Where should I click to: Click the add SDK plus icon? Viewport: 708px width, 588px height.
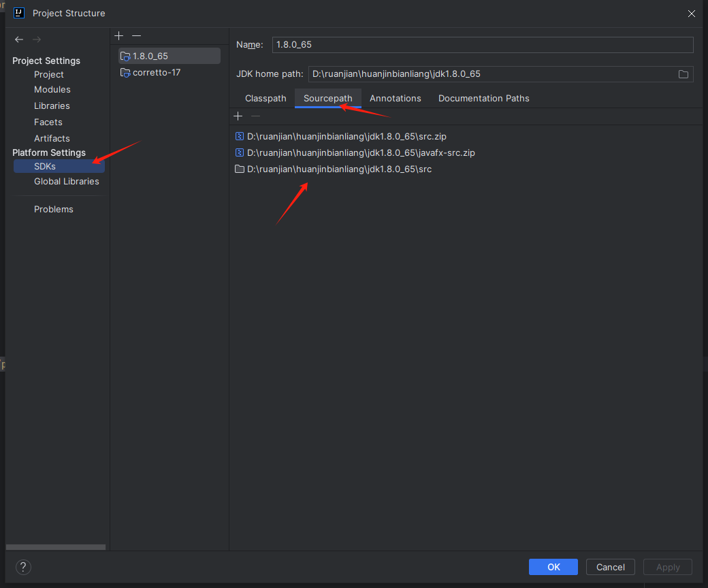(x=119, y=35)
